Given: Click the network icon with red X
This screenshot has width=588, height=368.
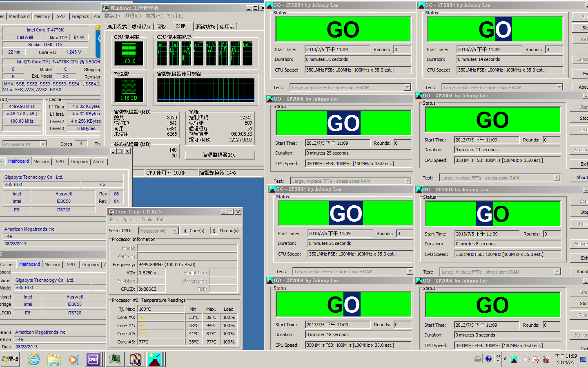Looking at the screenshot, I should click(x=546, y=359).
